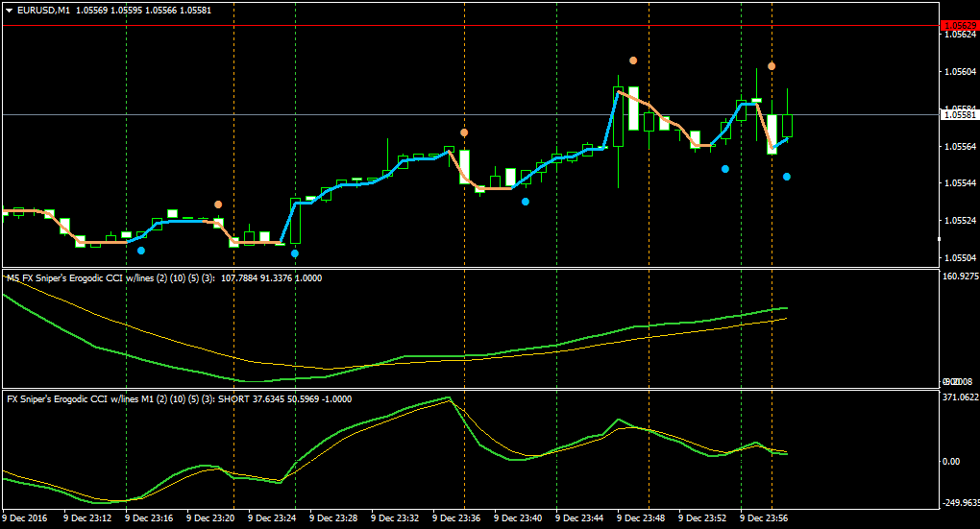This screenshot has width=980, height=529.
Task: Click price scale value 1.05604
Action: (x=960, y=72)
